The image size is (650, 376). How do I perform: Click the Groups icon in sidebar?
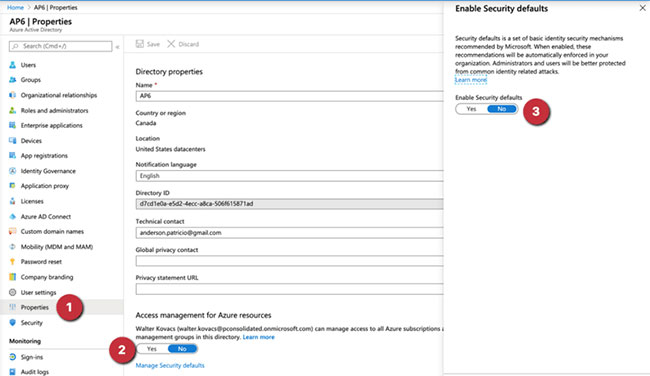pyautogui.click(x=12, y=80)
